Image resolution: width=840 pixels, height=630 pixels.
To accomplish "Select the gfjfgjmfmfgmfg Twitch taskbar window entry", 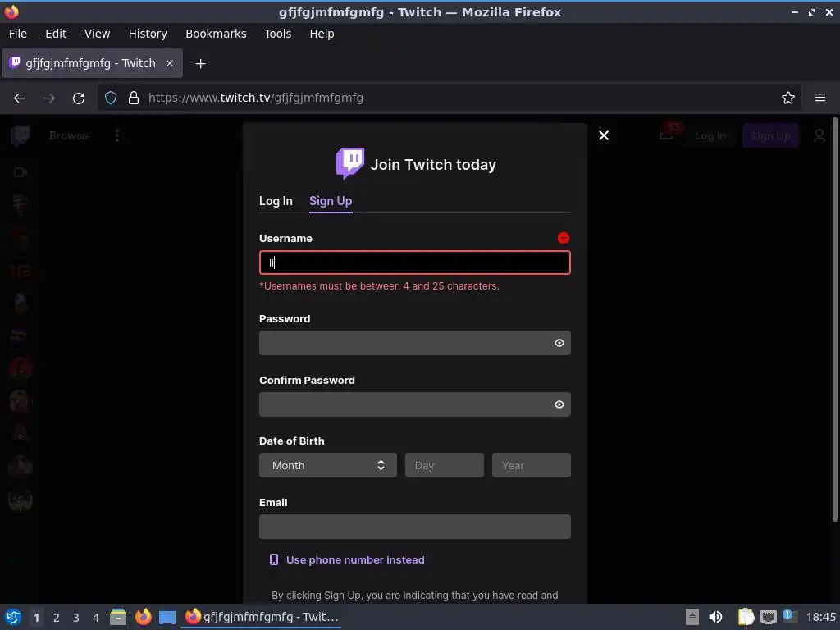I will pyautogui.click(x=262, y=617).
